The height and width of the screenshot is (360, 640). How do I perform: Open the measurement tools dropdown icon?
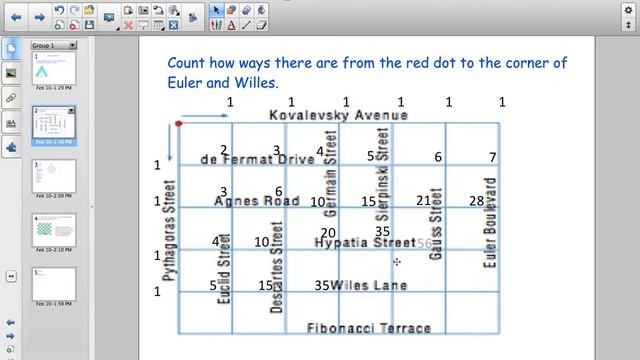(174, 10)
